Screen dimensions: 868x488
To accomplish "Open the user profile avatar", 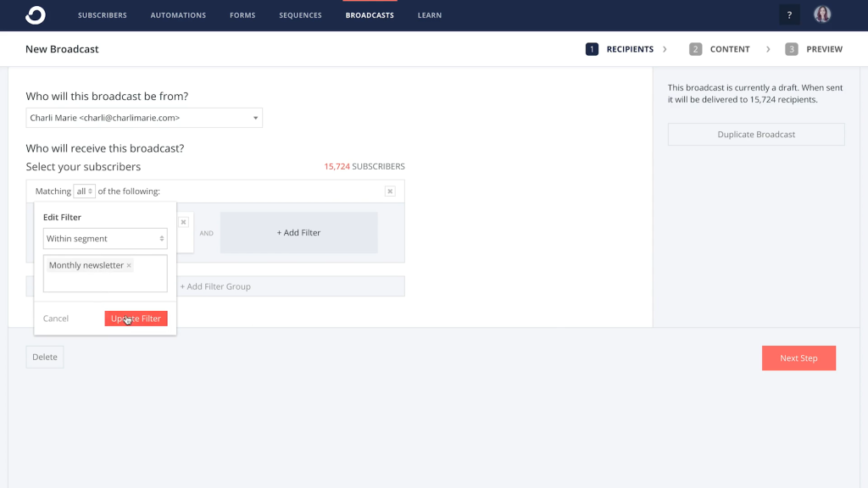I will click(822, 14).
